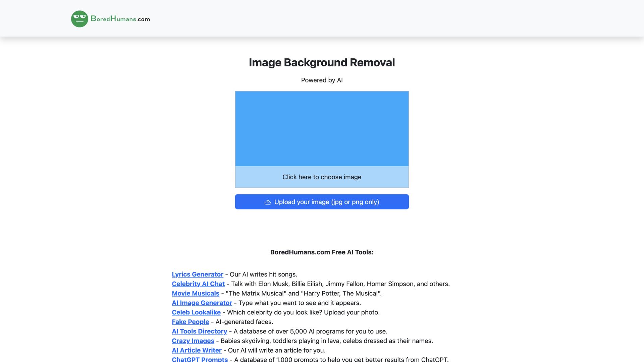
Task: Click the "Powered by AI" subtitle text
Action: tap(322, 80)
